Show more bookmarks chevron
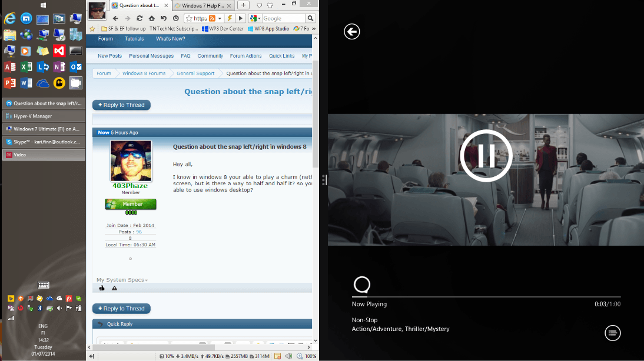The image size is (644, 361). click(314, 29)
